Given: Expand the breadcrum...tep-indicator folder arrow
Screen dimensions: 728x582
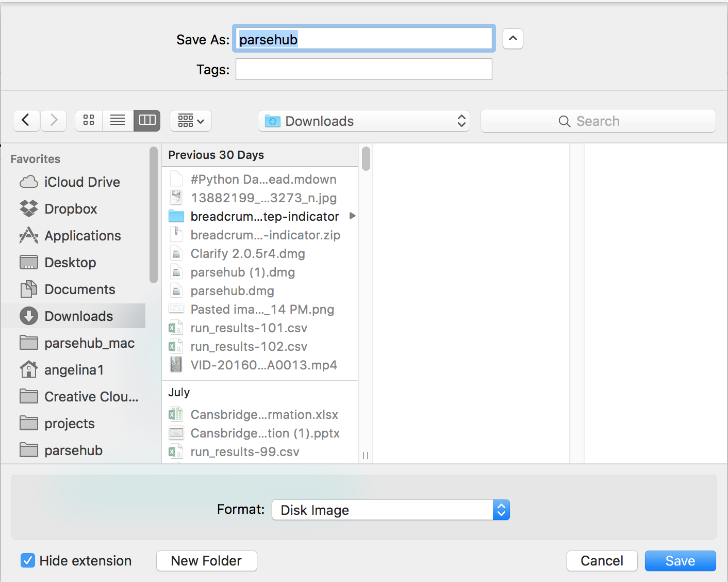Looking at the screenshot, I should point(352,216).
